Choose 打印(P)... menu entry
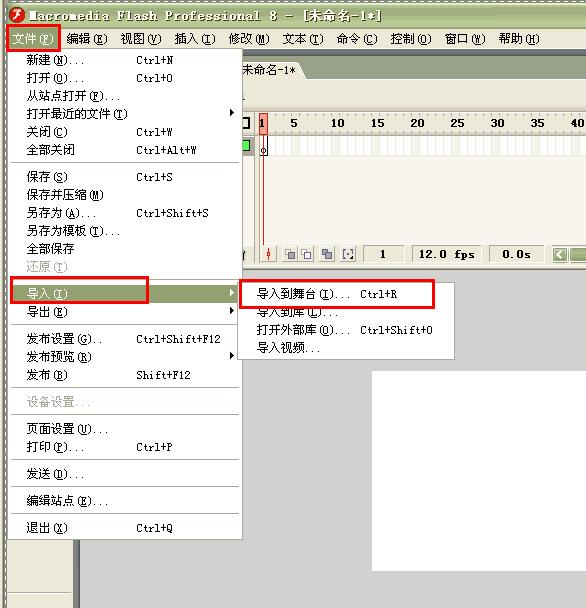Viewport: 586px width, 608px height. coord(125,447)
